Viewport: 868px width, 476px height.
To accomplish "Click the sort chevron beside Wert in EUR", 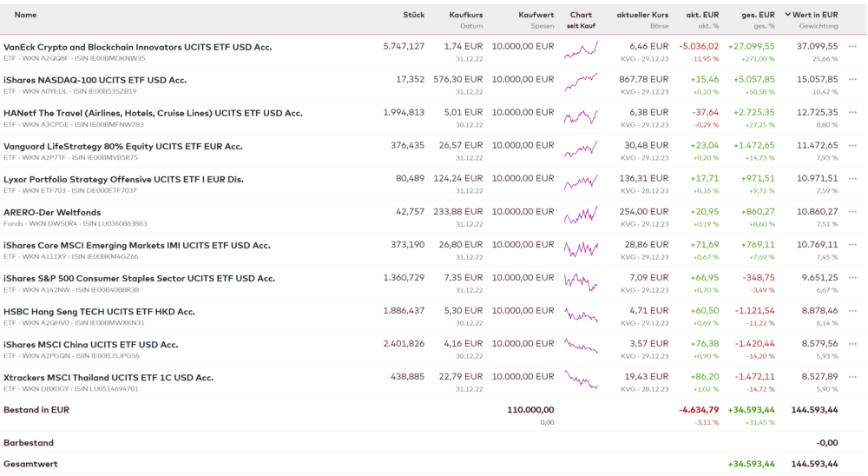I will point(788,15).
